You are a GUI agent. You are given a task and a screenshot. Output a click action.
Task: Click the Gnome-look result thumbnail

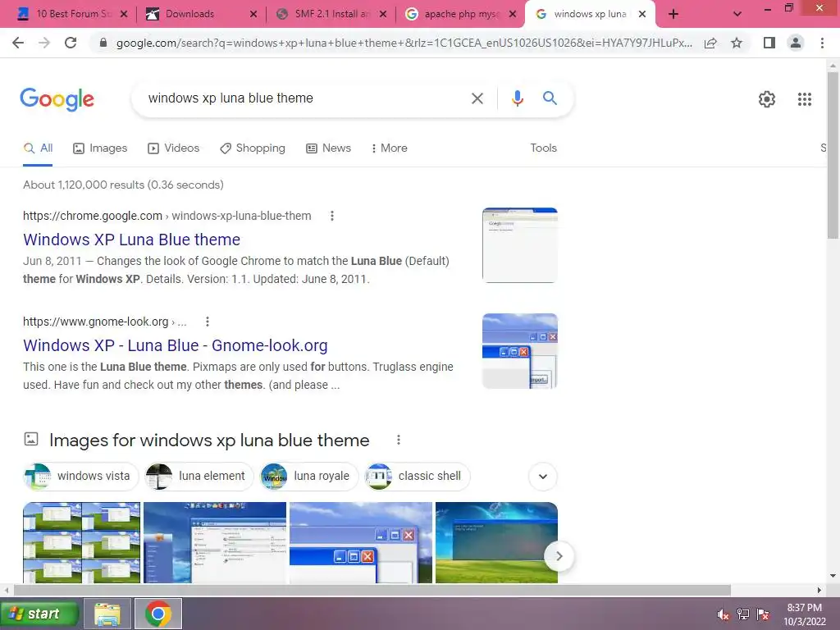(x=519, y=351)
